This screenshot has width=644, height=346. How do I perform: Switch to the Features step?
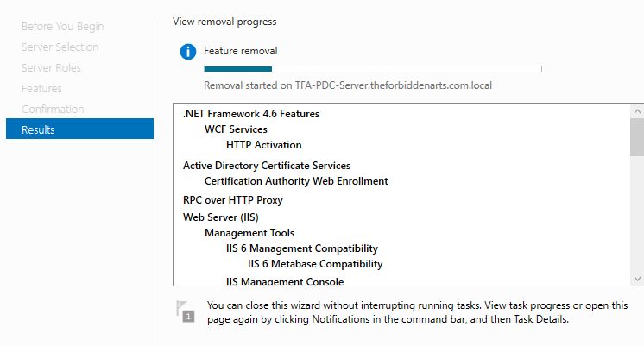coord(41,89)
